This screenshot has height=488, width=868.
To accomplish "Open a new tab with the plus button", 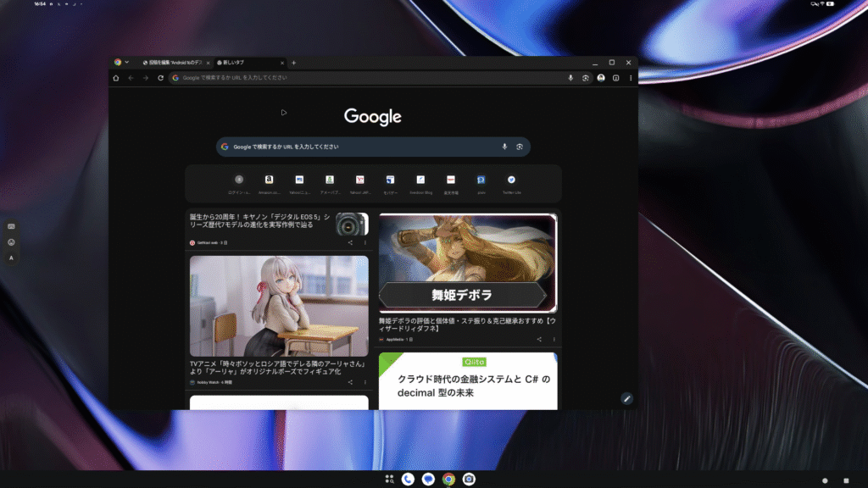I will (x=294, y=63).
